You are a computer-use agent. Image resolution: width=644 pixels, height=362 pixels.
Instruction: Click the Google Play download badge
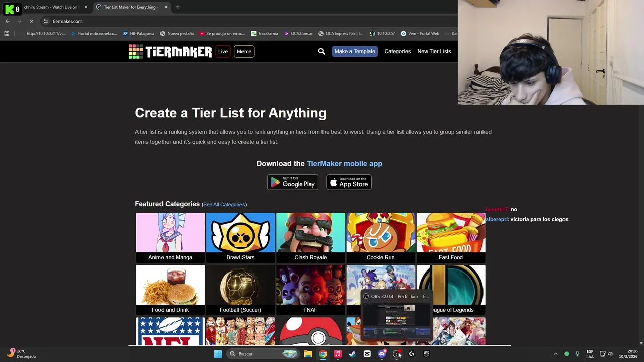point(292,182)
